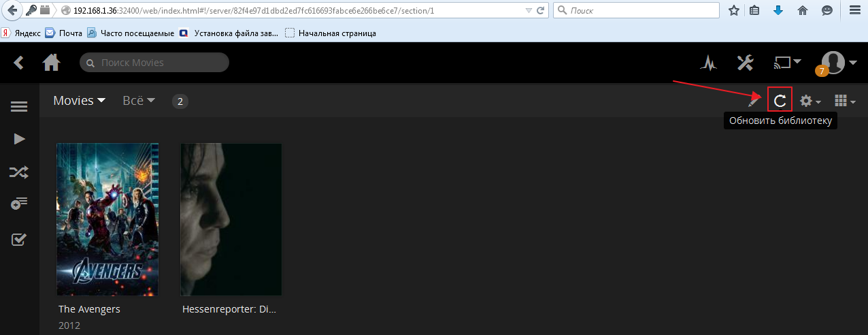This screenshot has height=335, width=868.
Task: Open the browser chat bubble icon
Action: click(x=827, y=11)
